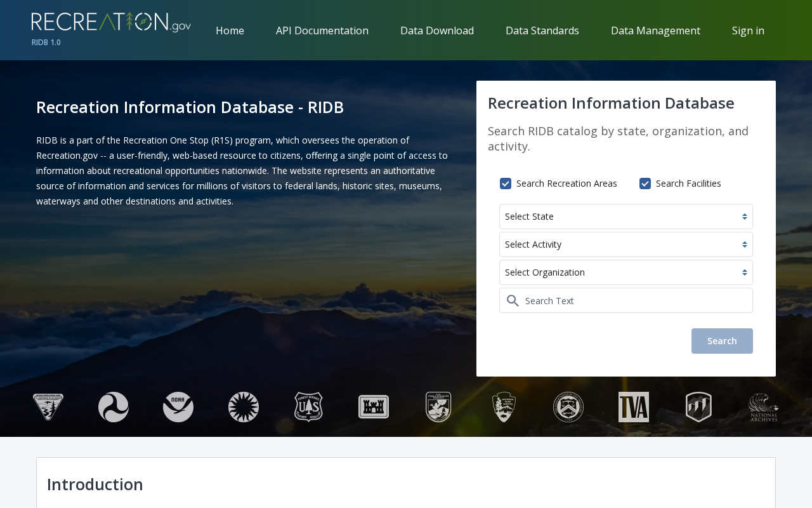Click the Bureau of Land Management logo
This screenshot has width=812, height=508.
(x=48, y=407)
